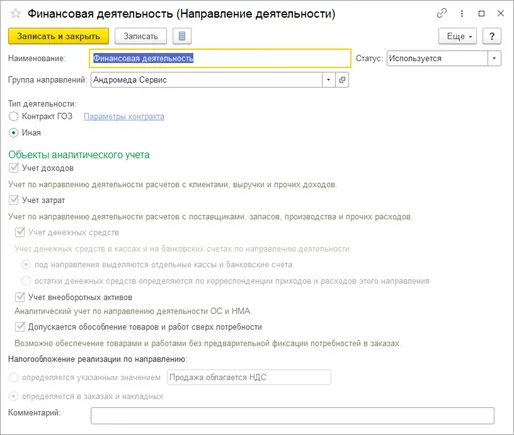This screenshot has width=514, height=435.
Task: Select the Иная activity type option
Action: point(13,133)
